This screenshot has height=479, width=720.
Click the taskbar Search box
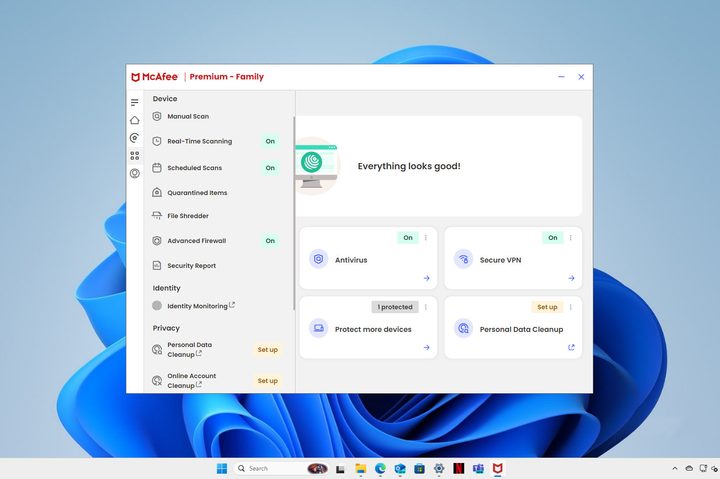[281, 468]
